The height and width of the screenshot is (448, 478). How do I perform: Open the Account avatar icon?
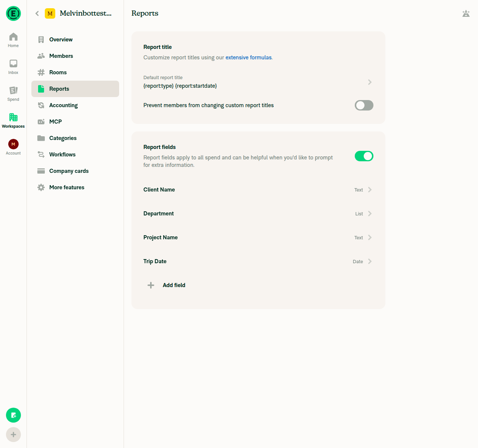pos(13,144)
